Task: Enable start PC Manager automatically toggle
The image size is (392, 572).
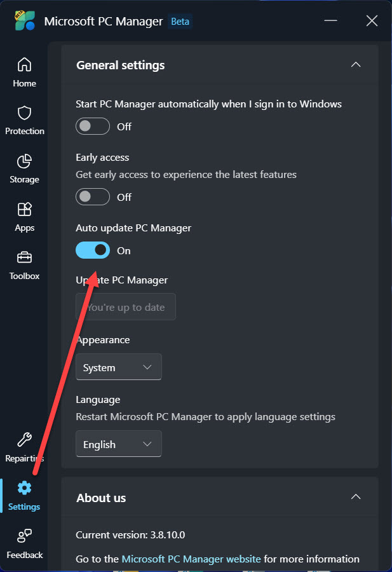Action: point(93,126)
